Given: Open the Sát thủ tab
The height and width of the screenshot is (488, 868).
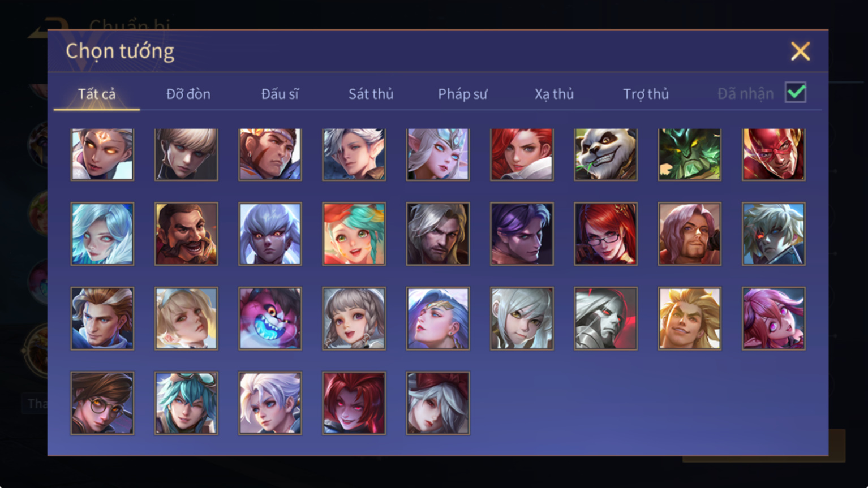Looking at the screenshot, I should pyautogui.click(x=371, y=94).
